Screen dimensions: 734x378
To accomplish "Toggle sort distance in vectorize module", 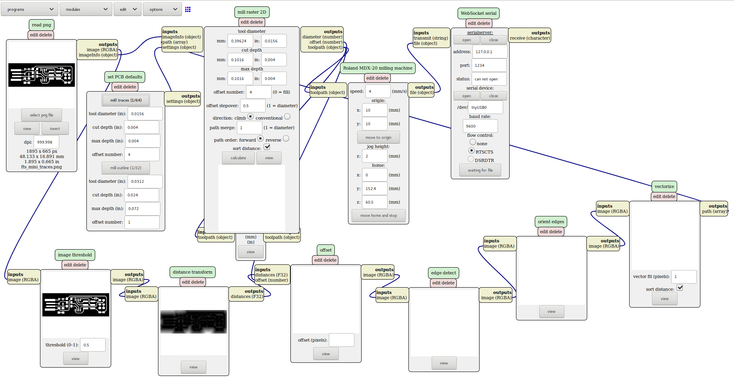I will tap(680, 288).
